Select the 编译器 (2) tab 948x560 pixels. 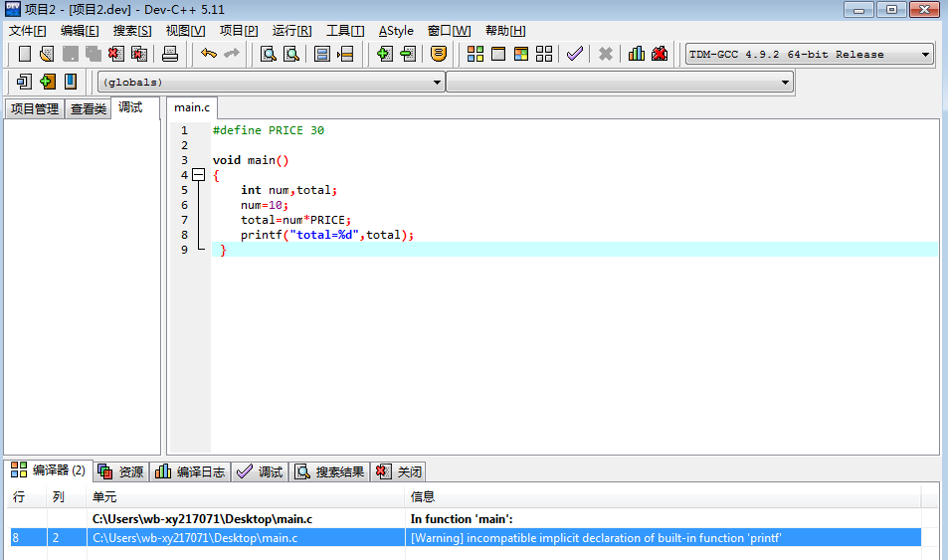pyautogui.click(x=49, y=470)
